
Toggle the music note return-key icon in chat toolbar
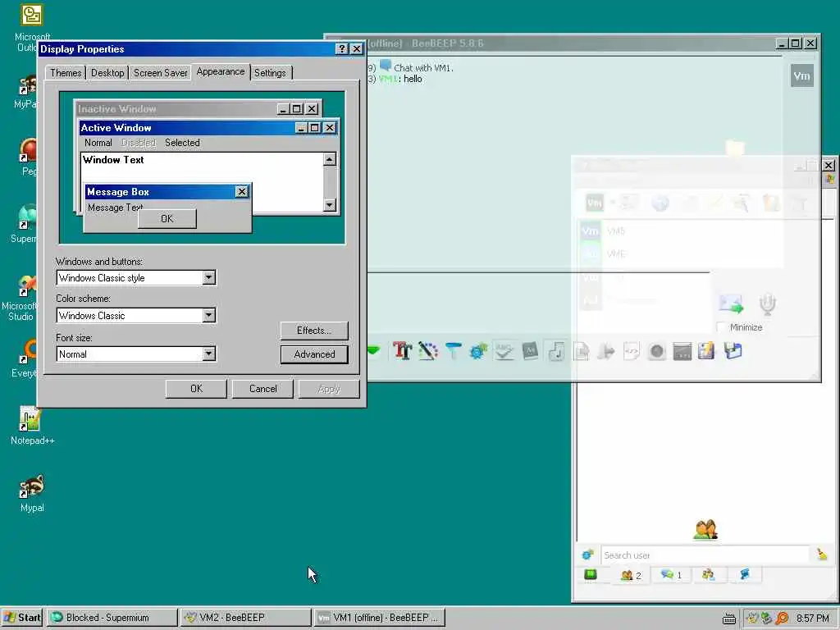pyautogui.click(x=556, y=351)
